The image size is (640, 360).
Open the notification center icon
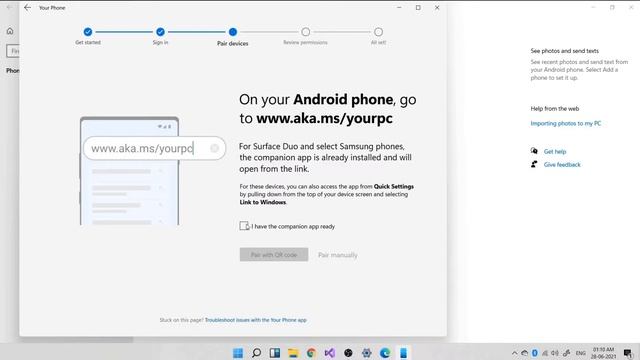pos(628,353)
